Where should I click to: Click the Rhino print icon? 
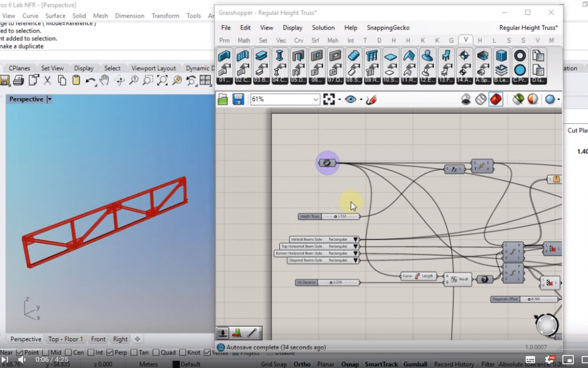point(19,81)
